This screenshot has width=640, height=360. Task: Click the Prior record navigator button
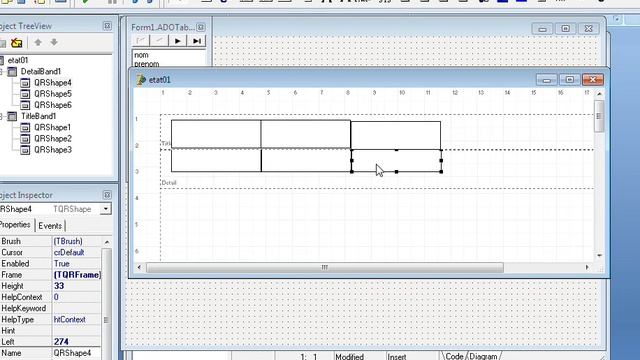(x=159, y=41)
